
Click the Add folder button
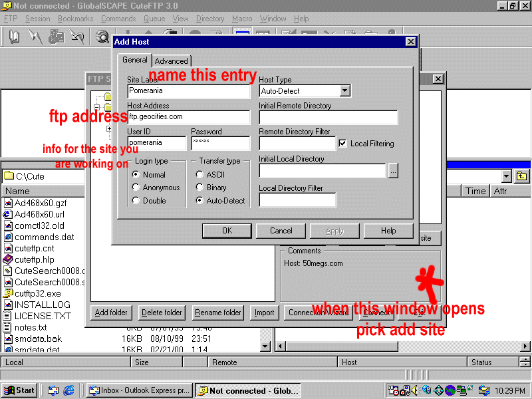click(x=112, y=313)
